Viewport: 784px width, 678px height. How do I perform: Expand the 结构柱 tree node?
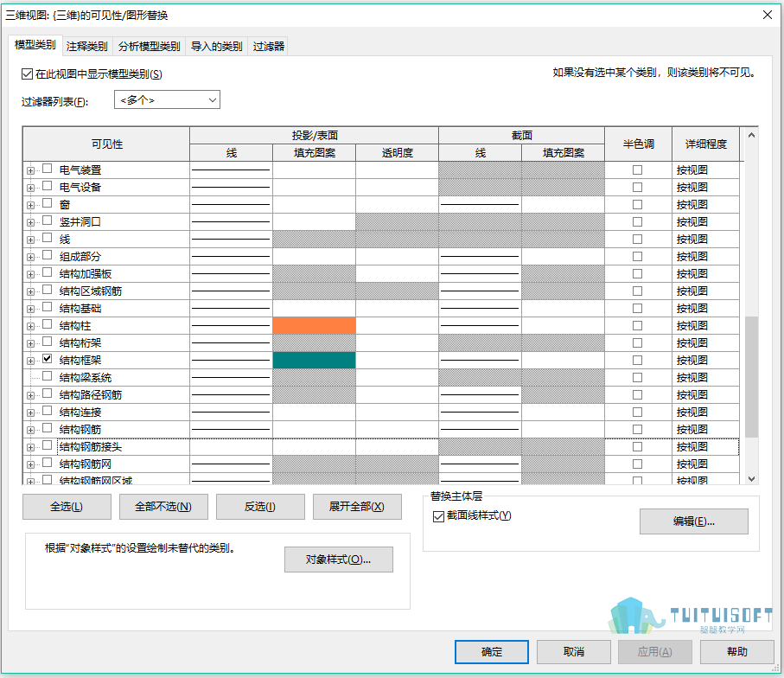point(30,326)
